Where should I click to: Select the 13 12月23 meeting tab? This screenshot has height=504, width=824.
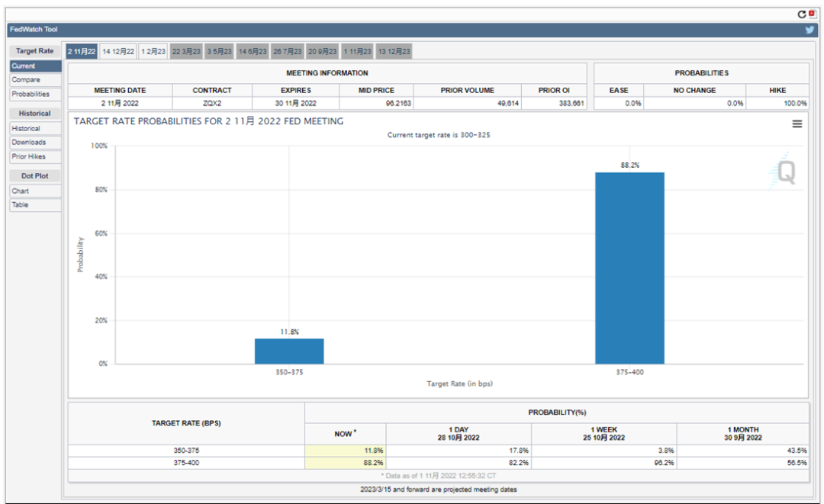(394, 51)
